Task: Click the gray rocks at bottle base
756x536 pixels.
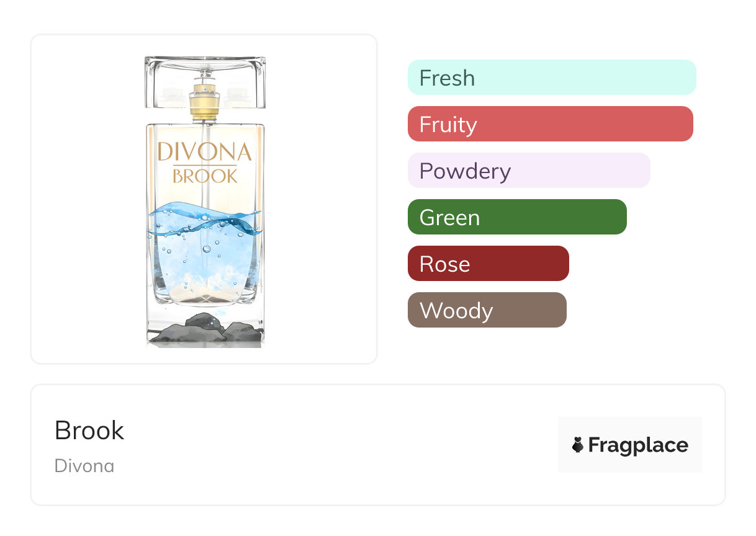Action: [x=204, y=330]
